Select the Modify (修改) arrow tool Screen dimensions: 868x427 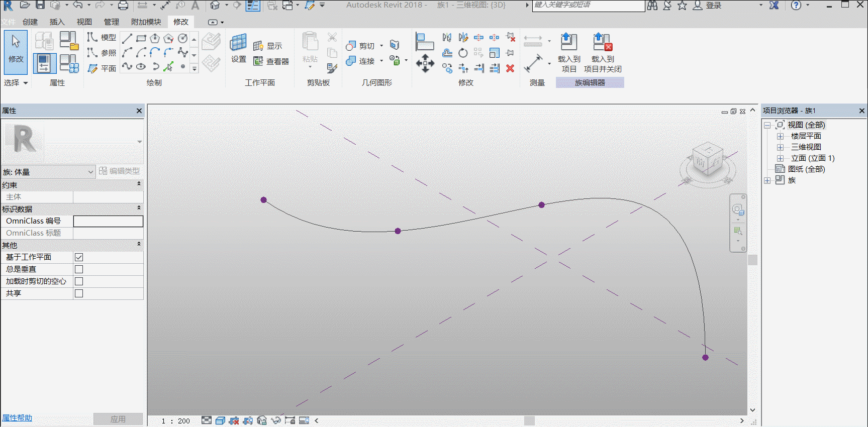16,52
